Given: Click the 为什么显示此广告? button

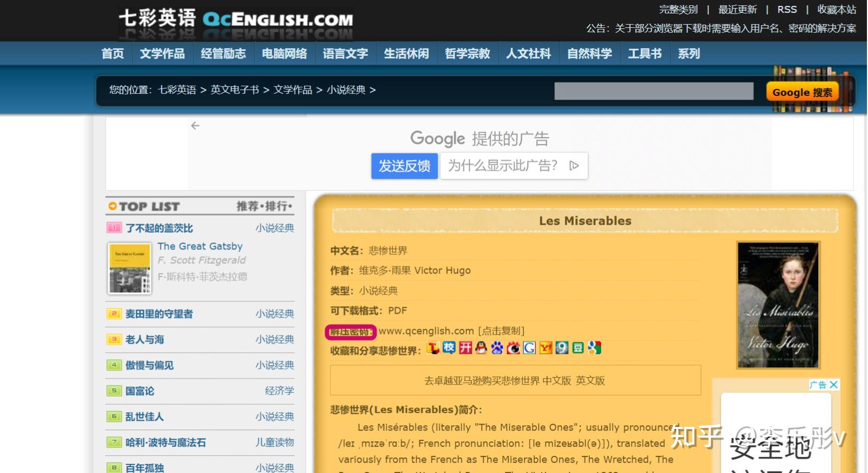Looking at the screenshot, I should [514, 166].
